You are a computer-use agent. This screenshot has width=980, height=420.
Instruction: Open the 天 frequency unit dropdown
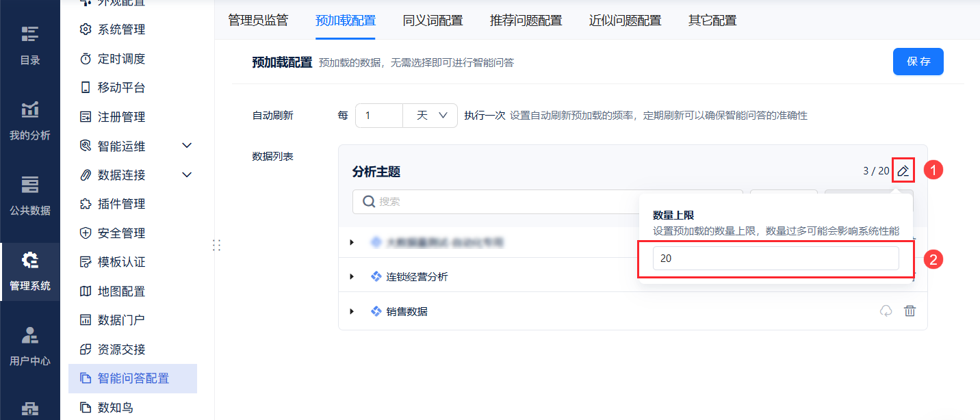point(430,116)
